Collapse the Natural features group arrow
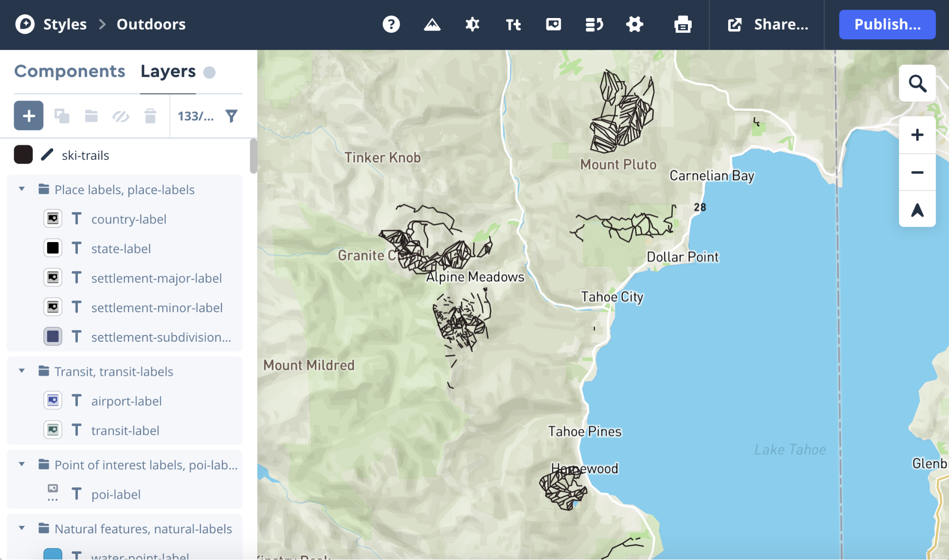This screenshot has height=560, width=949. [22, 528]
